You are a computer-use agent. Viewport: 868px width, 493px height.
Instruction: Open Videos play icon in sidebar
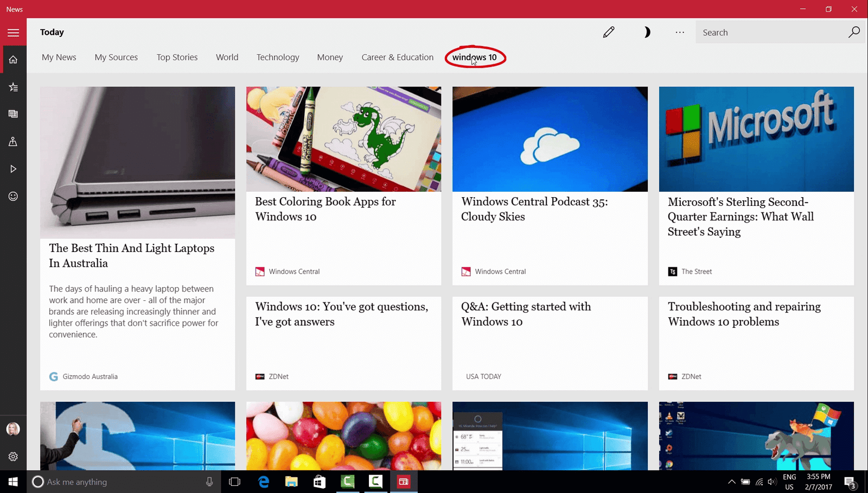[13, 169]
